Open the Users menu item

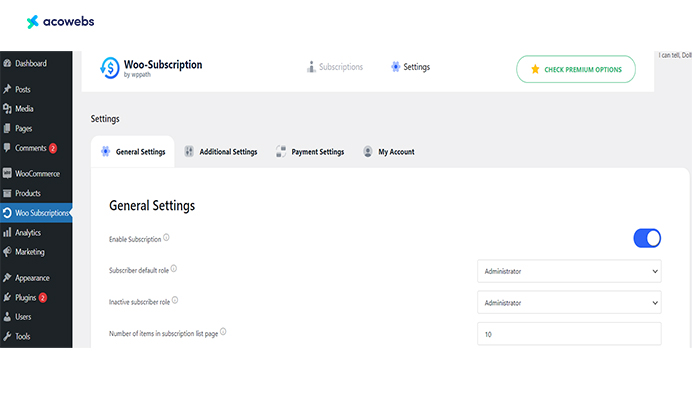pos(36,316)
